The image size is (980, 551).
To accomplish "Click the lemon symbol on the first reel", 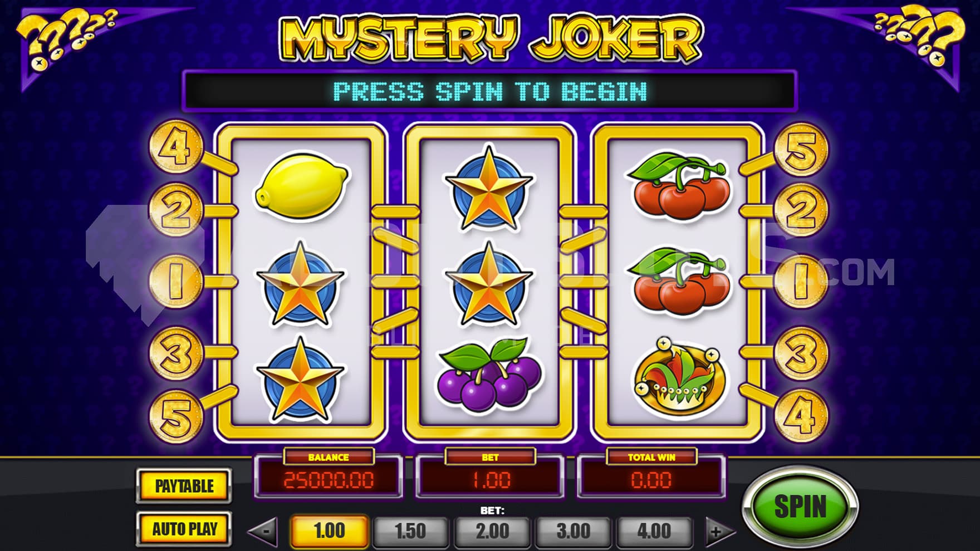I will pyautogui.click(x=302, y=185).
